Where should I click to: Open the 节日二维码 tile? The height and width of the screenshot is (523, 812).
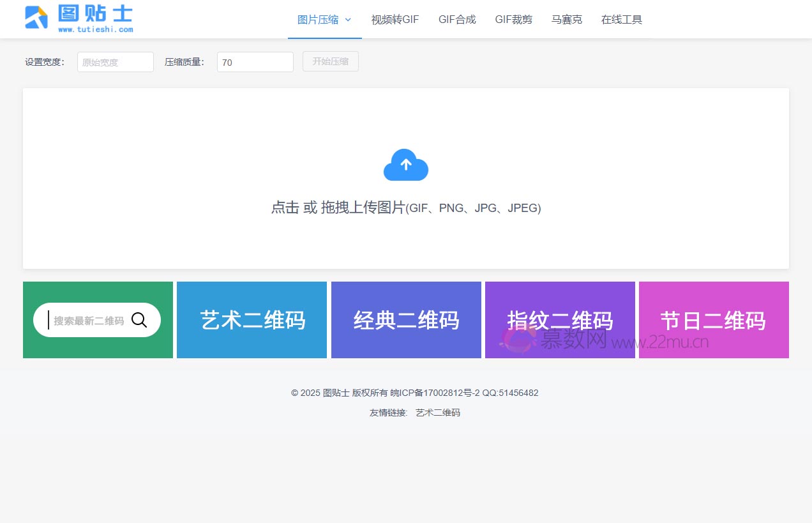tap(713, 319)
